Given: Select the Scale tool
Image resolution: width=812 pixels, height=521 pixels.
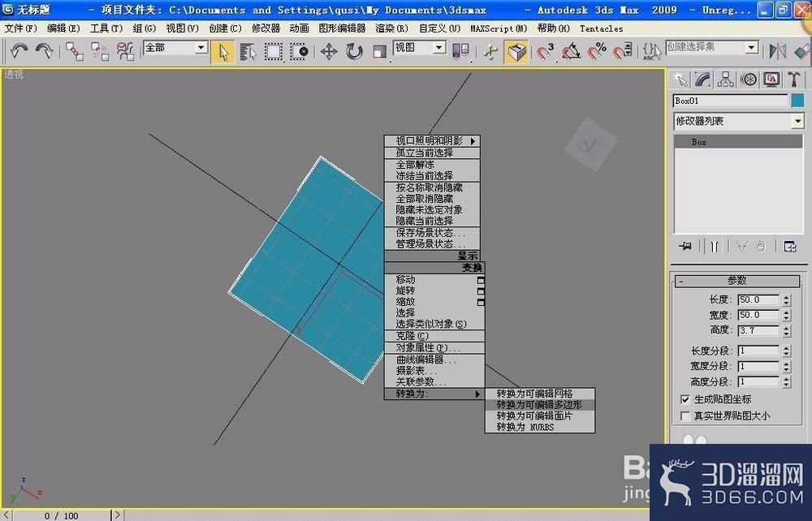Looking at the screenshot, I should point(379,52).
